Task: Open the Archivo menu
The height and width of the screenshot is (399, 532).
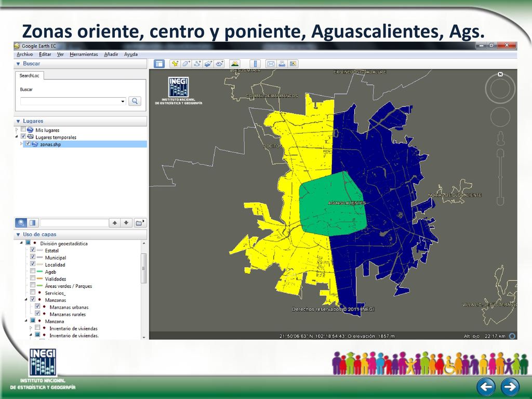Action: pos(25,54)
